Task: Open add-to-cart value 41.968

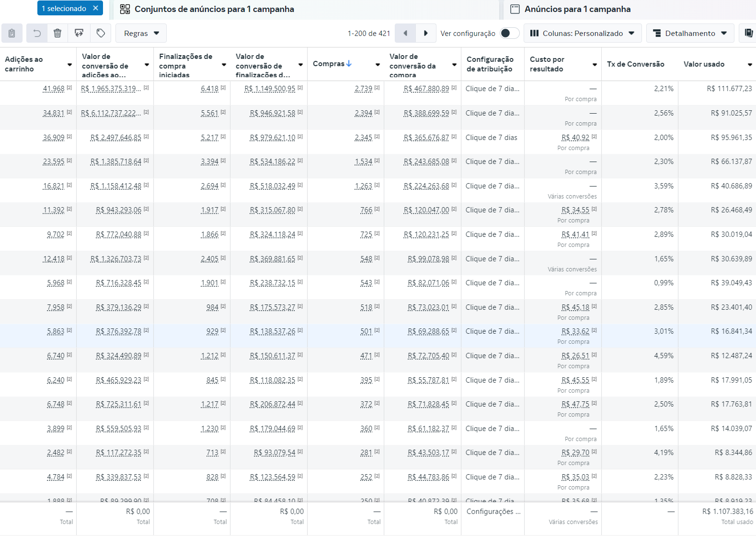Action: pos(54,89)
